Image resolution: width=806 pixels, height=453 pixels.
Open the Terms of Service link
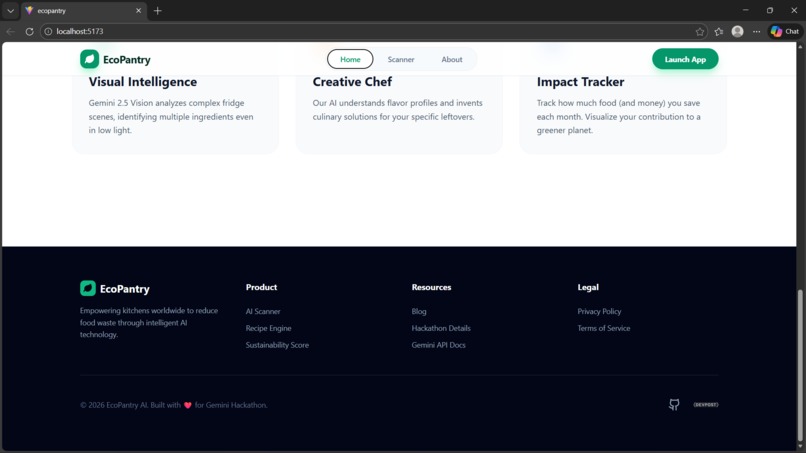(603, 328)
